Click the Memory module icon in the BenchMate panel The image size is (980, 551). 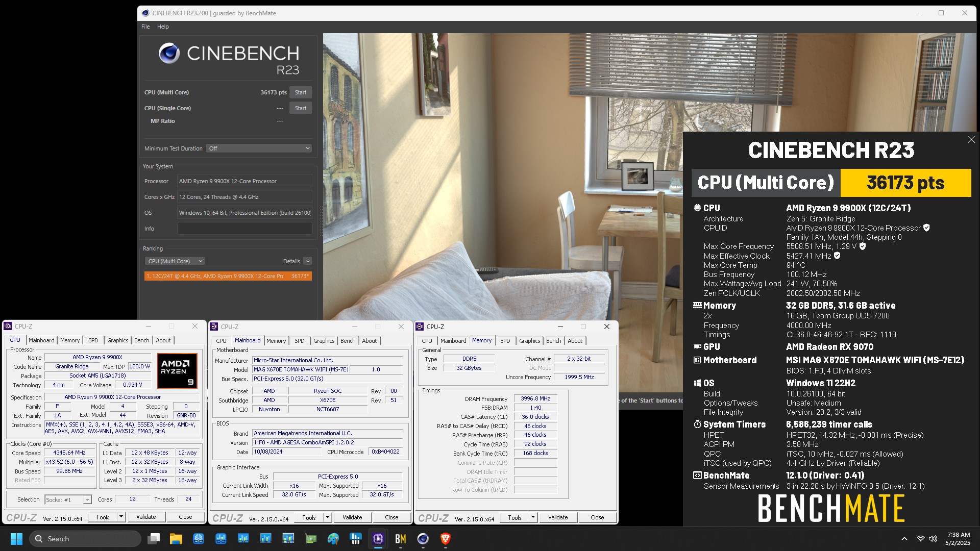tap(697, 306)
